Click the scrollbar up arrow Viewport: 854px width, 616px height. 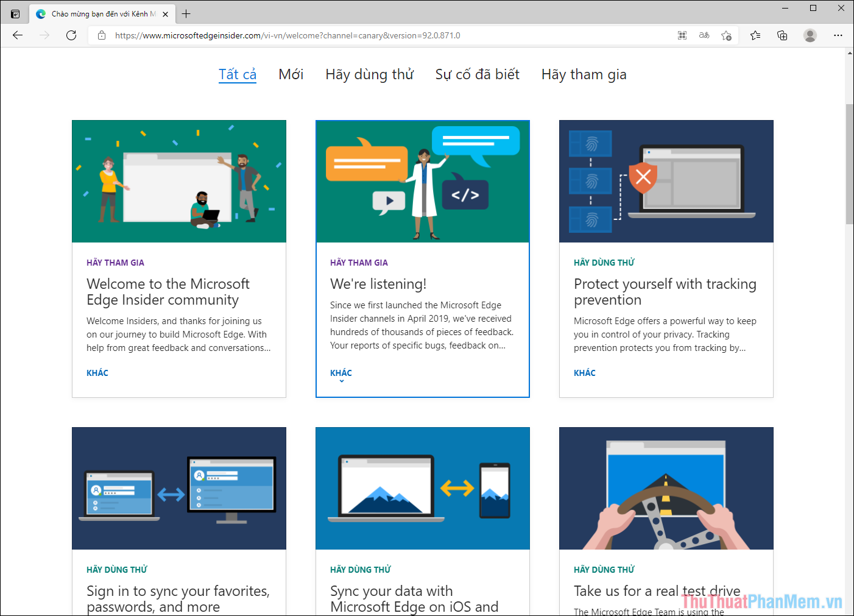[x=849, y=53]
